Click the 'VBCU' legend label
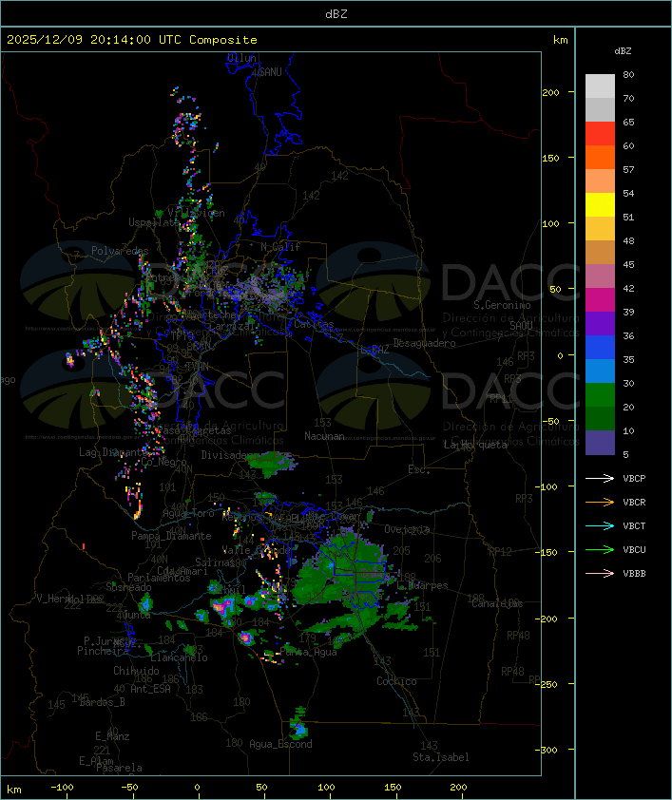The image size is (672, 800). tap(634, 549)
